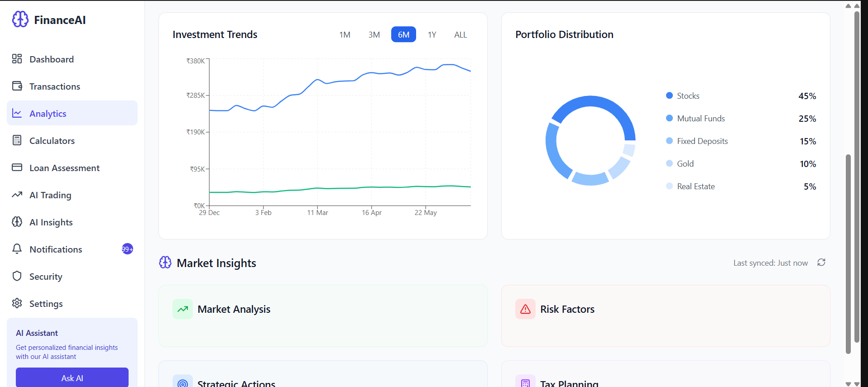868x387 pixels.
Task: Click the green line in trends chart
Action: (340, 188)
